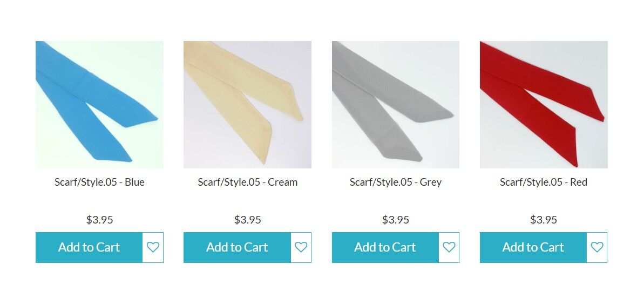Open the blue scarf product image
644x298 pixels.
point(99,105)
